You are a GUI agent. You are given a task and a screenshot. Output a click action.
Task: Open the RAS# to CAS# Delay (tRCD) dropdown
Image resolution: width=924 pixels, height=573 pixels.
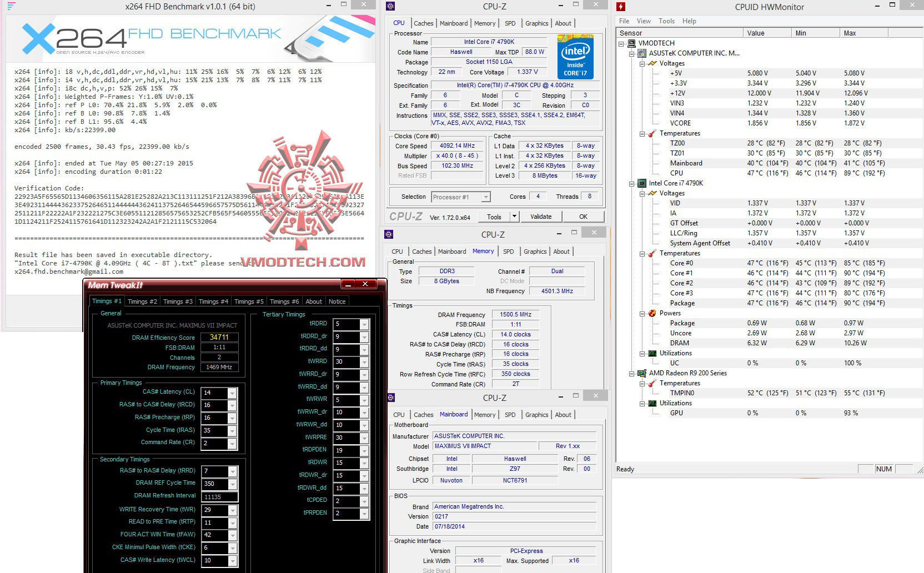(232, 405)
